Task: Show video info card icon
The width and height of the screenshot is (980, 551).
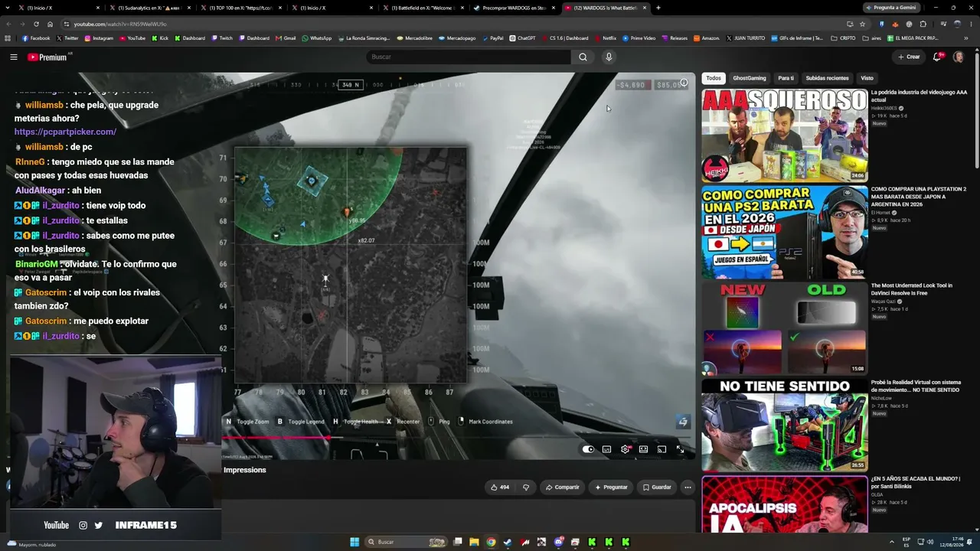Action: pyautogui.click(x=684, y=83)
